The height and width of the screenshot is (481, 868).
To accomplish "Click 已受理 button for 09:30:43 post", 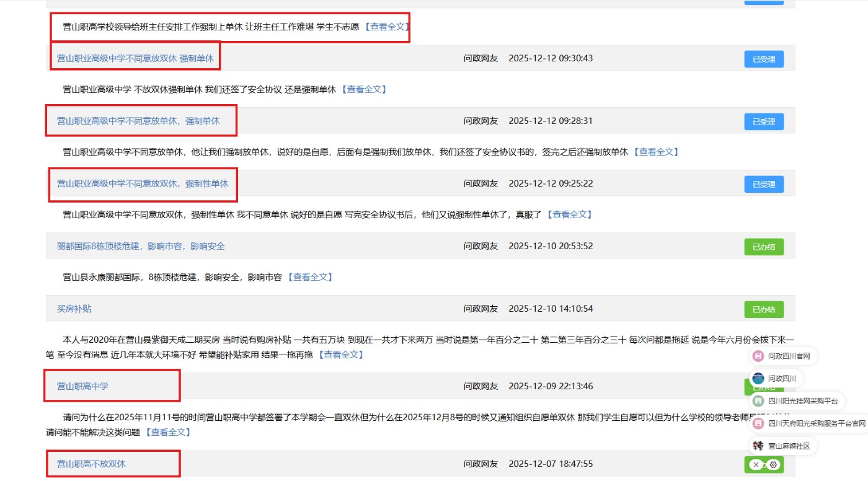I will pyautogui.click(x=763, y=60).
